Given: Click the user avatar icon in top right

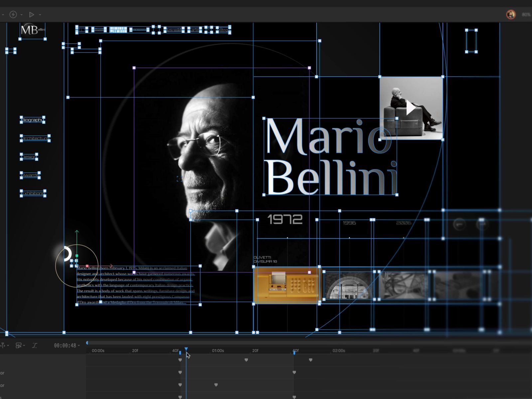Looking at the screenshot, I should (511, 14).
